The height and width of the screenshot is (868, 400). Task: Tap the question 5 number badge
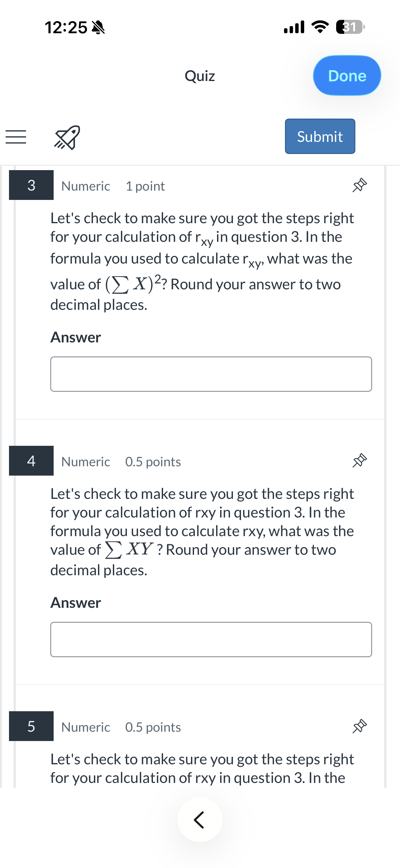click(x=31, y=726)
